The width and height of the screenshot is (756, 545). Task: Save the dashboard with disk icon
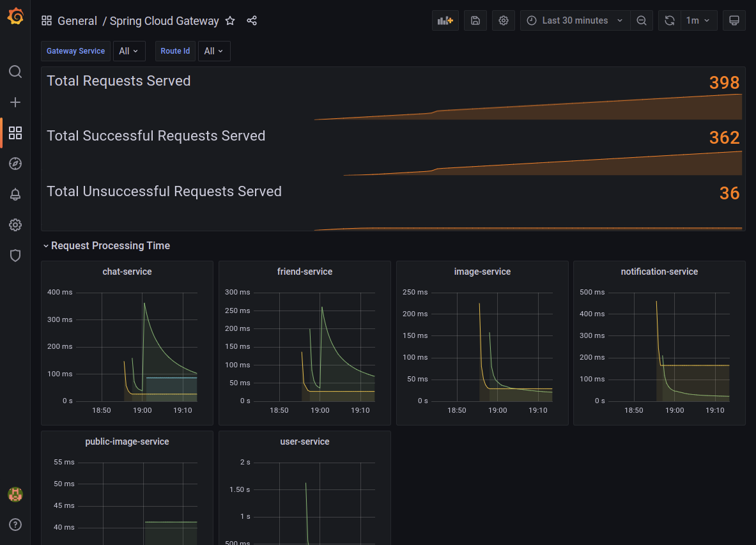(475, 20)
